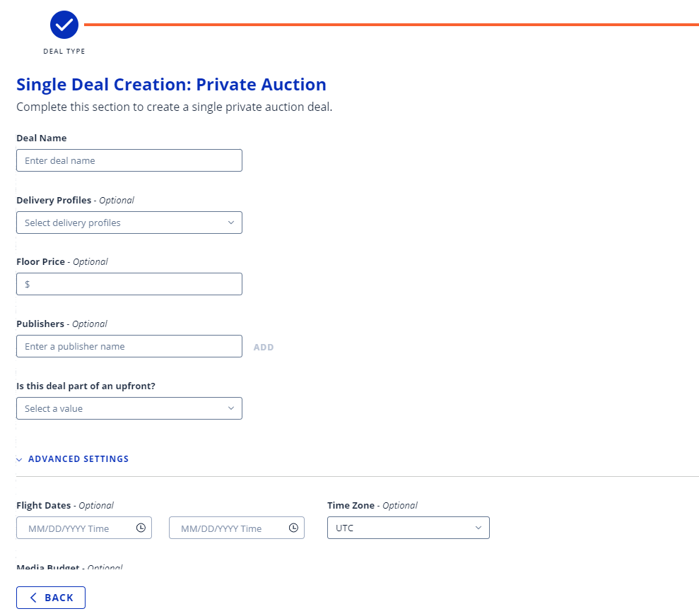699x616 pixels.
Task: Click the back arrow chevron icon
Action: 33,598
